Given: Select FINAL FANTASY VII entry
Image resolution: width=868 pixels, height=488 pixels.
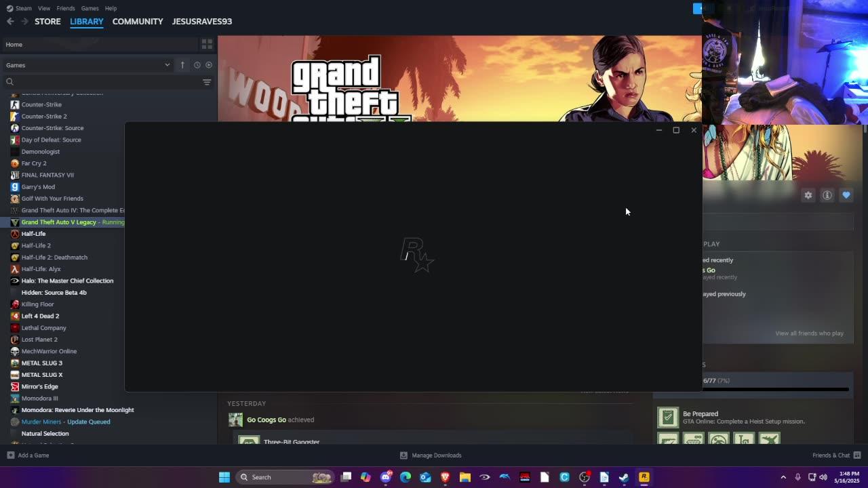Looking at the screenshot, I should (47, 175).
